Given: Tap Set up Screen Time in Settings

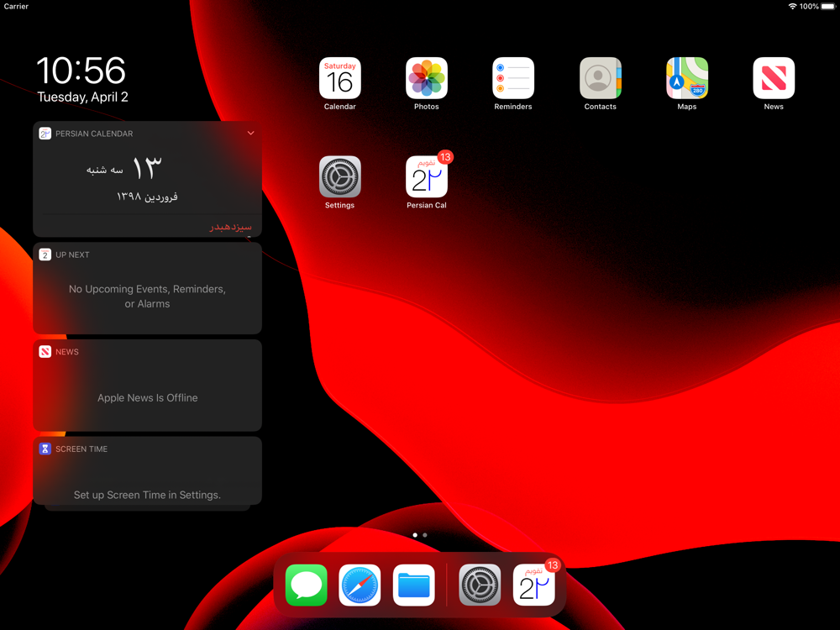Looking at the screenshot, I should (x=147, y=495).
